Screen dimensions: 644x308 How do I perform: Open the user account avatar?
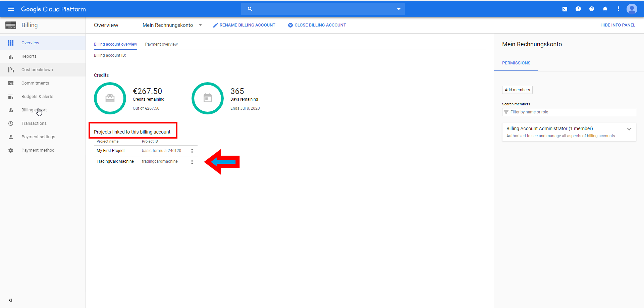point(632,9)
